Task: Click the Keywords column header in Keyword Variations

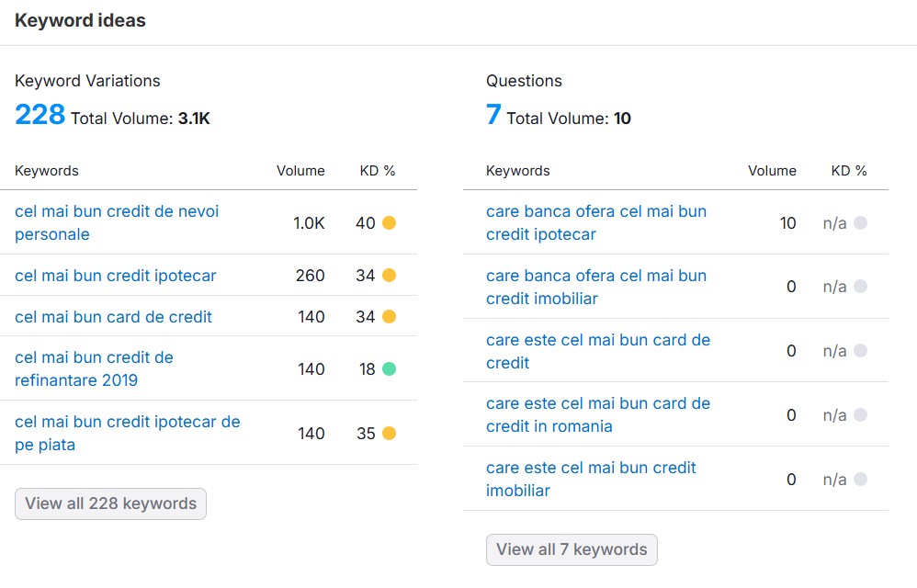Action: (47, 171)
